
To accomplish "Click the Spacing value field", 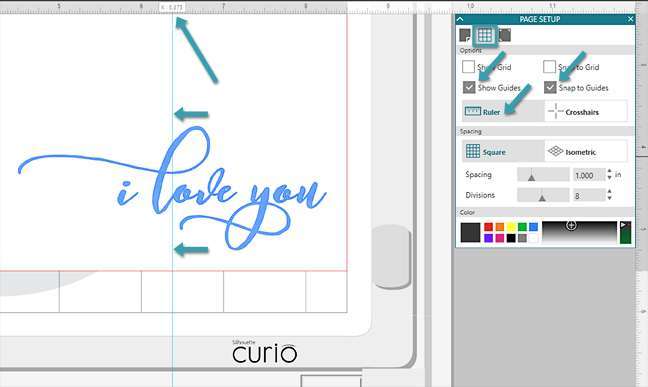I will tap(588, 175).
